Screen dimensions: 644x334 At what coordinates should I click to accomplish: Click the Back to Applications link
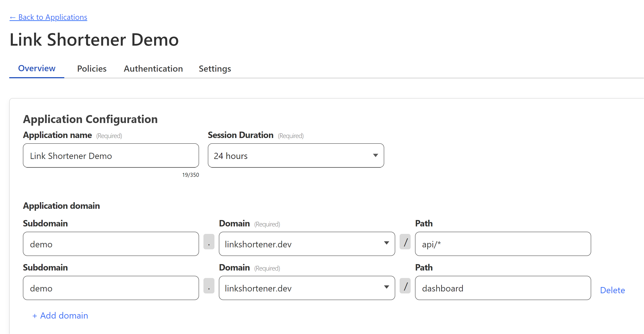coord(48,17)
